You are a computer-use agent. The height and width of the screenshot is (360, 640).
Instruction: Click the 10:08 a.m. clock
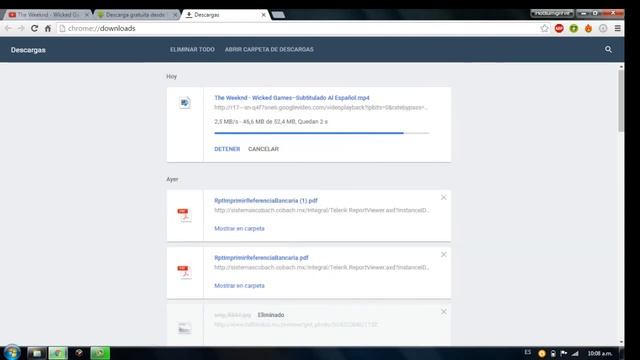tap(600, 353)
